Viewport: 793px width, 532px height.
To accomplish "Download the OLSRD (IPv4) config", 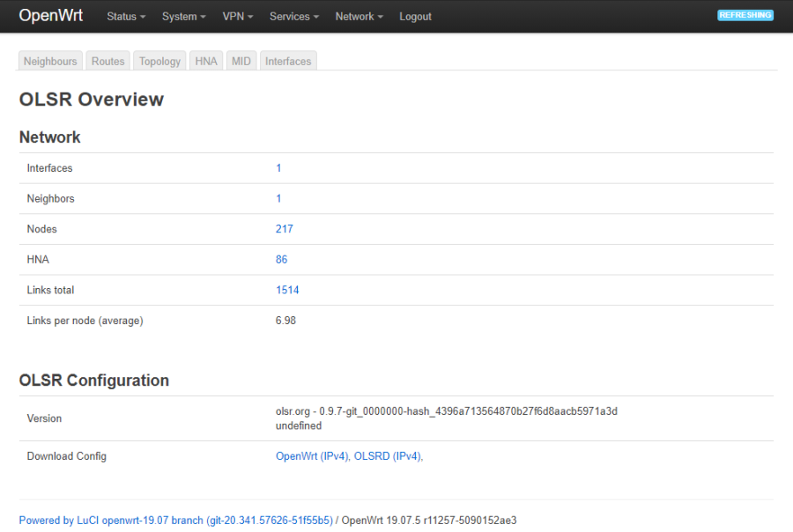I will click(x=388, y=455).
